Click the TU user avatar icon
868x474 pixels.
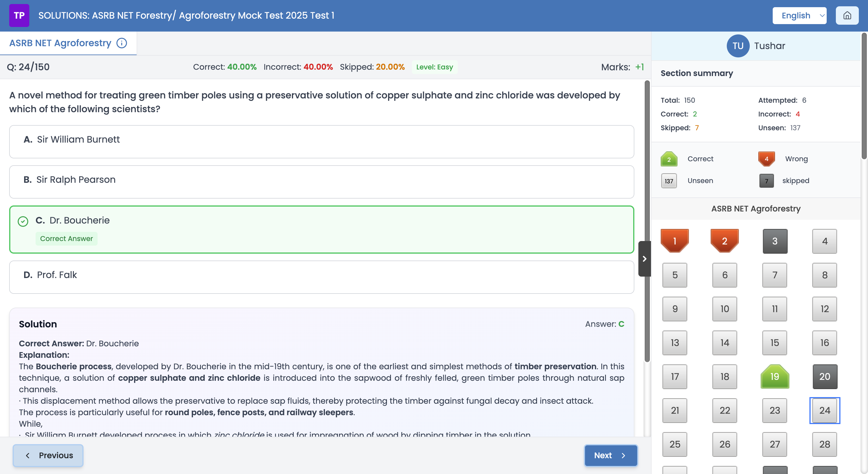pos(738,46)
